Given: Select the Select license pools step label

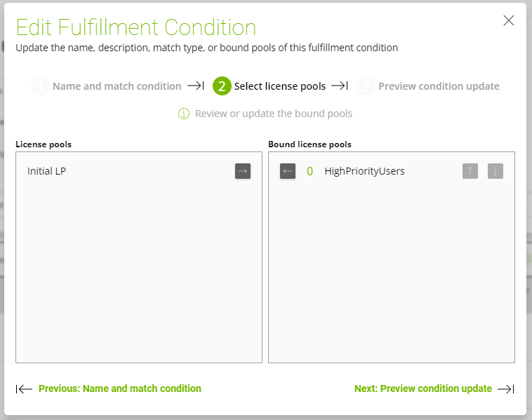Looking at the screenshot, I should (279, 86).
